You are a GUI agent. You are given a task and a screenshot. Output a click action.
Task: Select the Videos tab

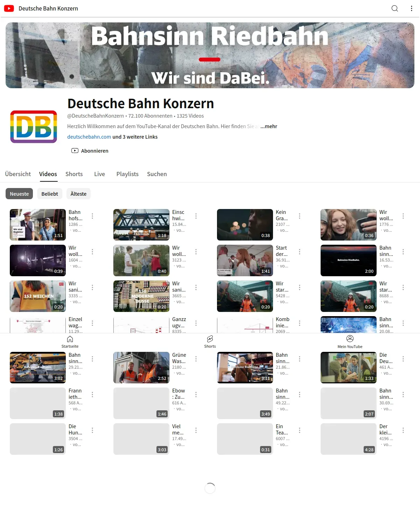click(48, 174)
